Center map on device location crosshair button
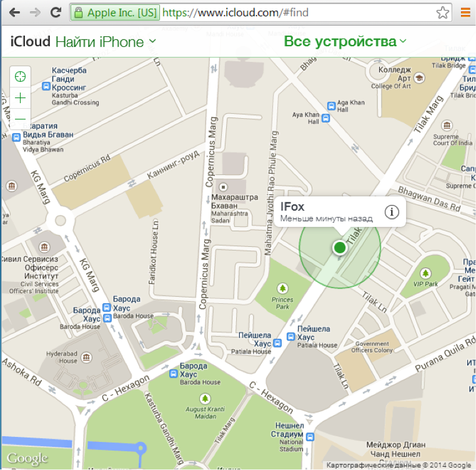This screenshot has height=470, width=476. coord(21,76)
